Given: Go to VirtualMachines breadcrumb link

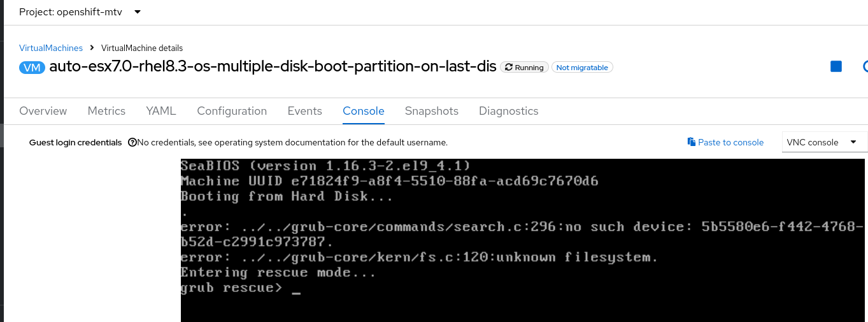Looking at the screenshot, I should 51,48.
